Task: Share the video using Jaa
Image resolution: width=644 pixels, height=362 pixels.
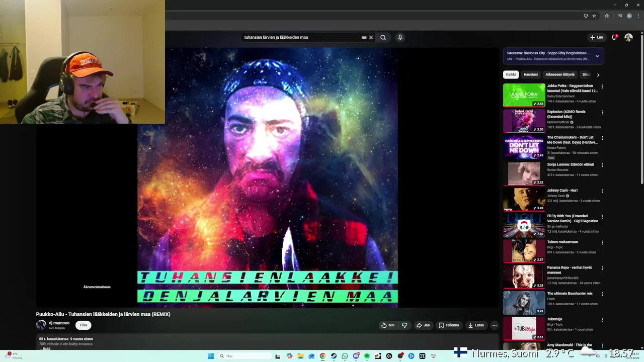Action: point(423,325)
